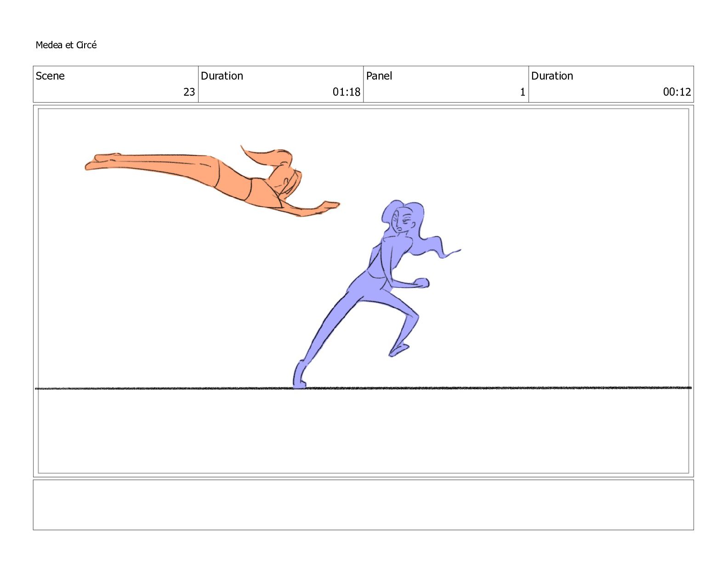Image resolution: width=728 pixels, height=563 pixels.
Task: Select the orange flying figure thumbnail
Action: 212,181
